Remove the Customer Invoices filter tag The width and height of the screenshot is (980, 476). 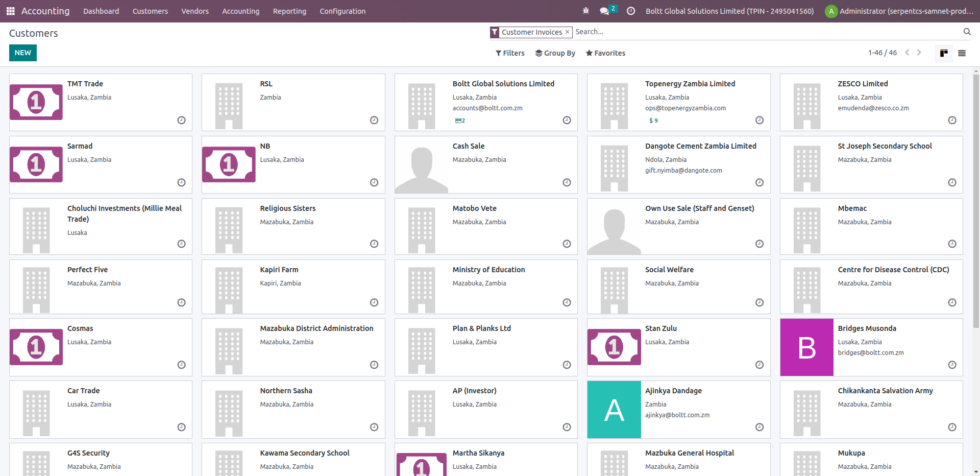click(x=567, y=32)
